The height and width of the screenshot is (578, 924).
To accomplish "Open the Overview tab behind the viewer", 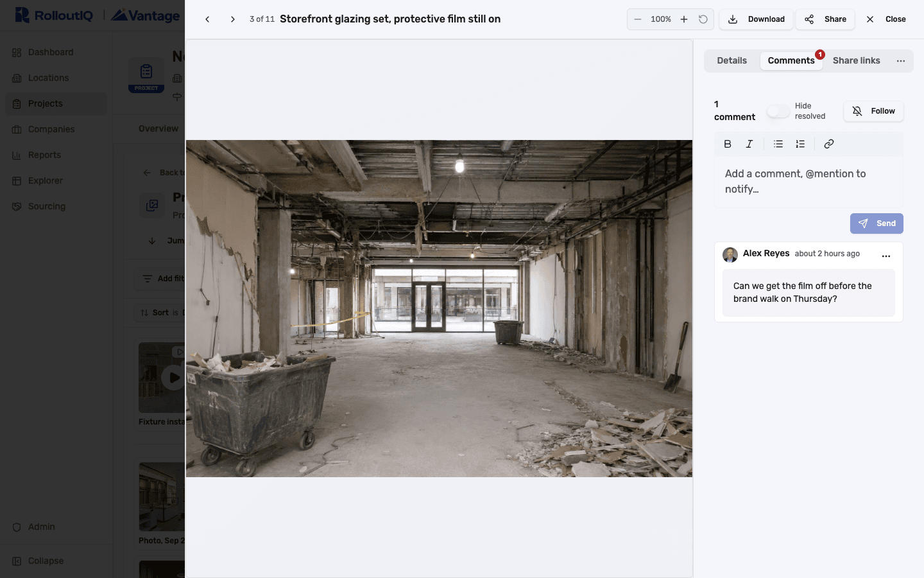I will (158, 128).
